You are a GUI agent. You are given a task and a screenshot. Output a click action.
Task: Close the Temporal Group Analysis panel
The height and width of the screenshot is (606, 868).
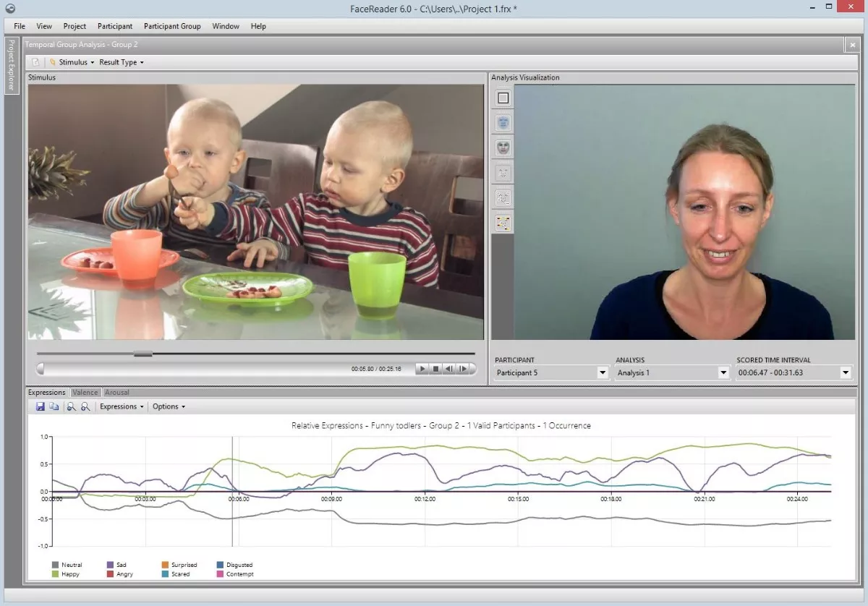click(851, 45)
